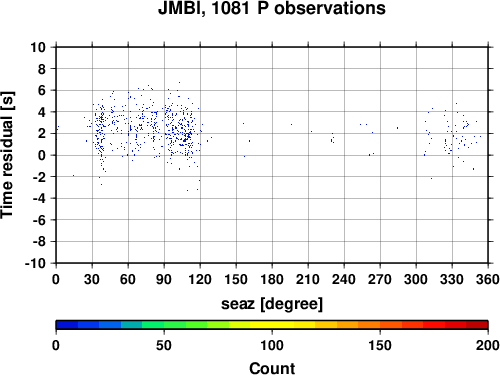This screenshot has width=500, height=375.
Task: Click the x-axis tick label '60'
Action: pyautogui.click(x=128, y=279)
